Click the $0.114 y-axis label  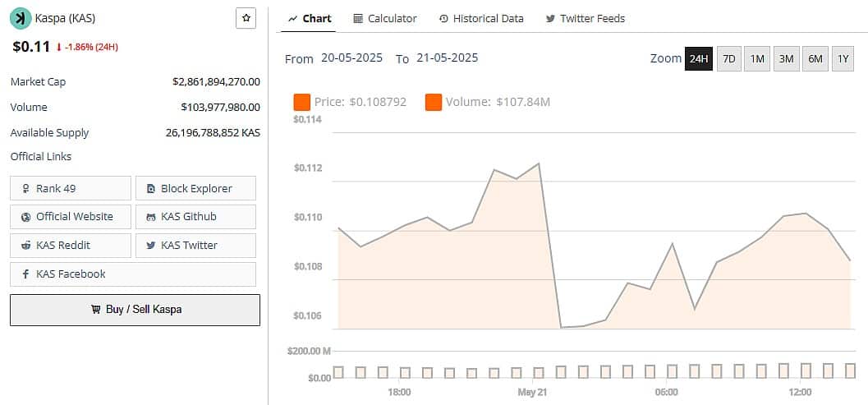(308, 119)
